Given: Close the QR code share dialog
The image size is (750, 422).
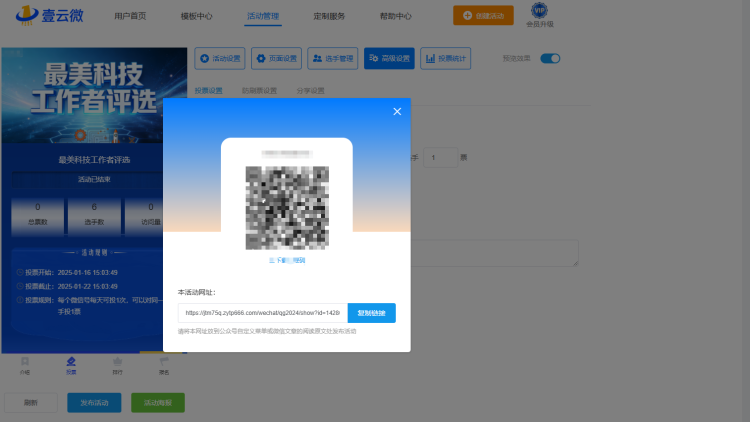Looking at the screenshot, I should click(x=397, y=111).
